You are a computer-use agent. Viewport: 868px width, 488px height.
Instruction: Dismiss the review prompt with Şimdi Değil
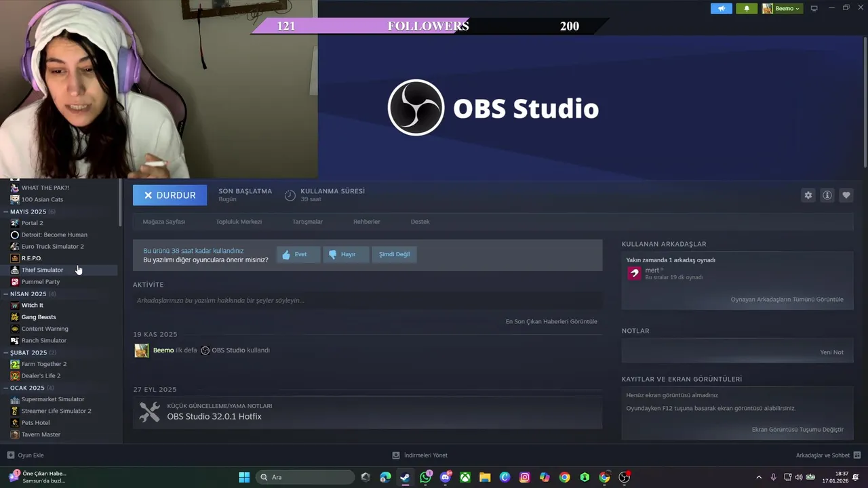[394, 254]
